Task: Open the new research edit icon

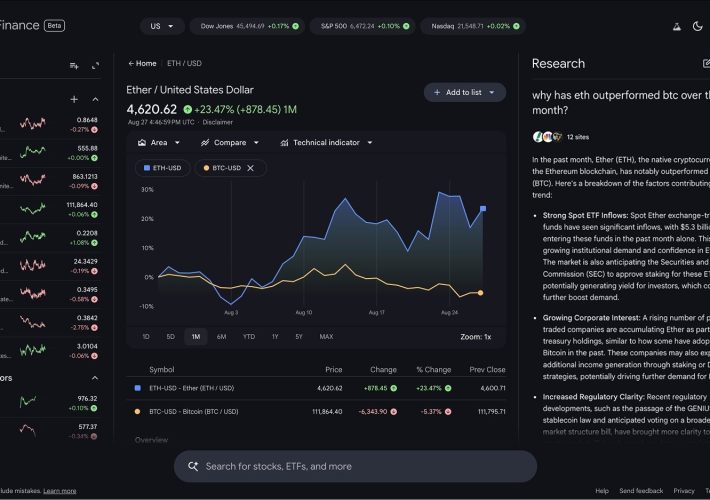Action: click(x=706, y=63)
